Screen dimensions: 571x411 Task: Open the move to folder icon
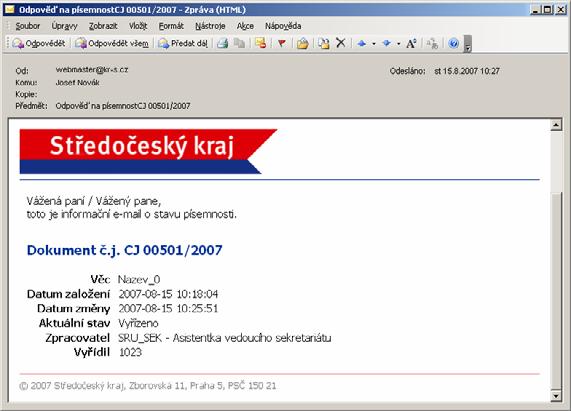point(302,43)
